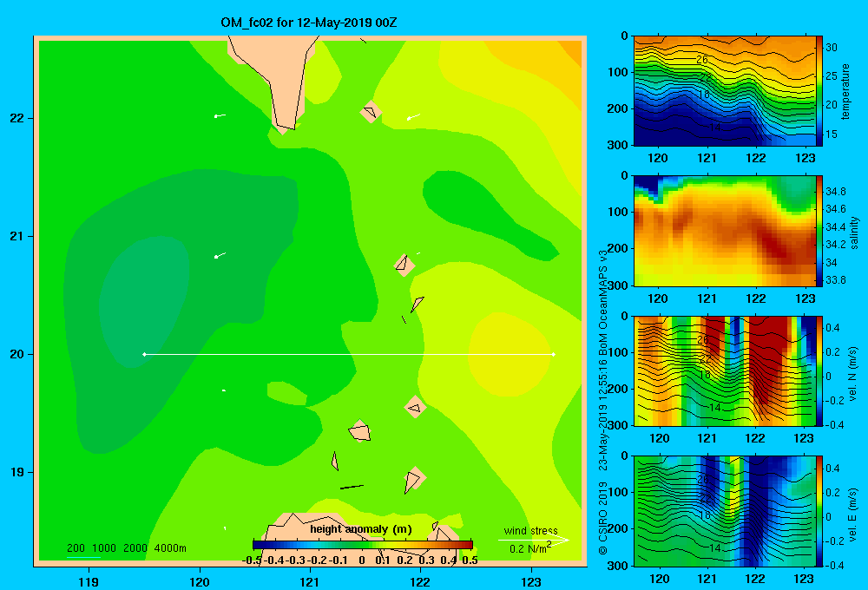Click the 'wind stress' legend text
This screenshot has width=868, height=590.
(x=531, y=530)
